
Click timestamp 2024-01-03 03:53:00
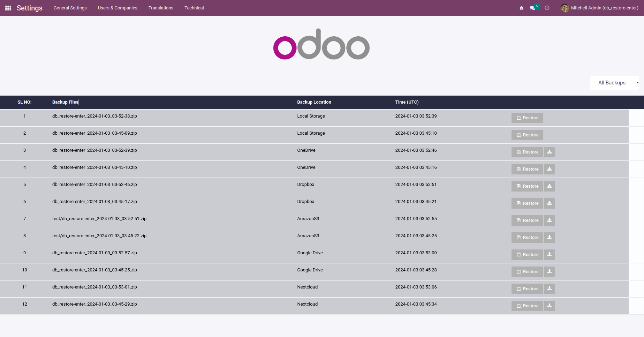[416, 253]
